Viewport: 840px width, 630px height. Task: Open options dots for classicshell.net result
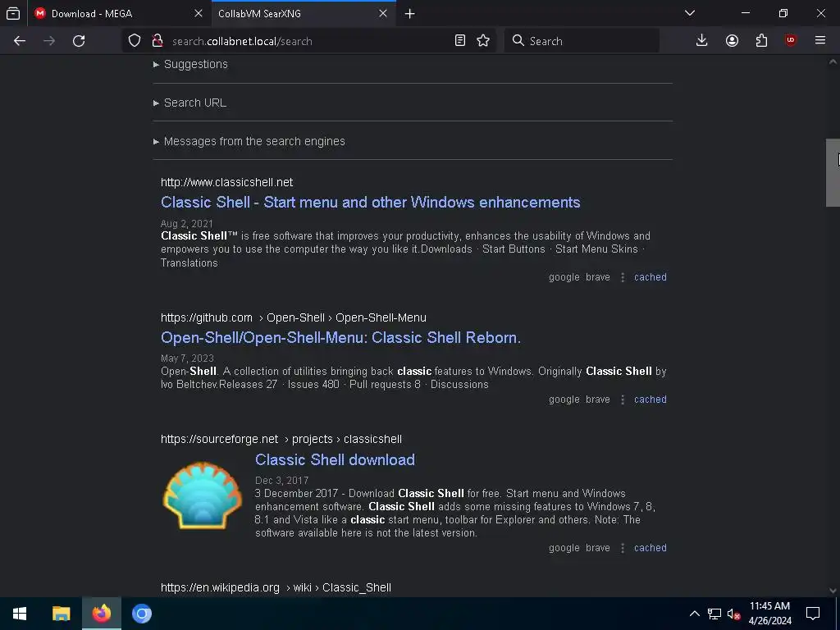click(x=623, y=277)
